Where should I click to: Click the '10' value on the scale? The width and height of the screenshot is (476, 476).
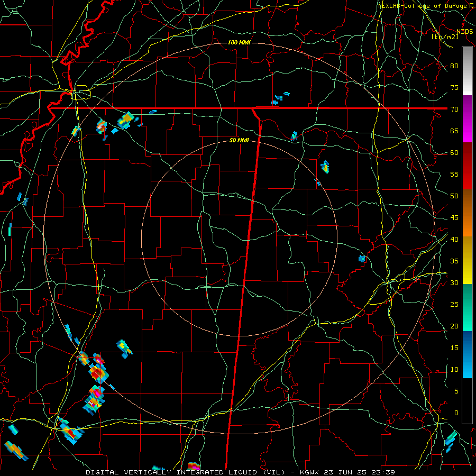[454, 370]
